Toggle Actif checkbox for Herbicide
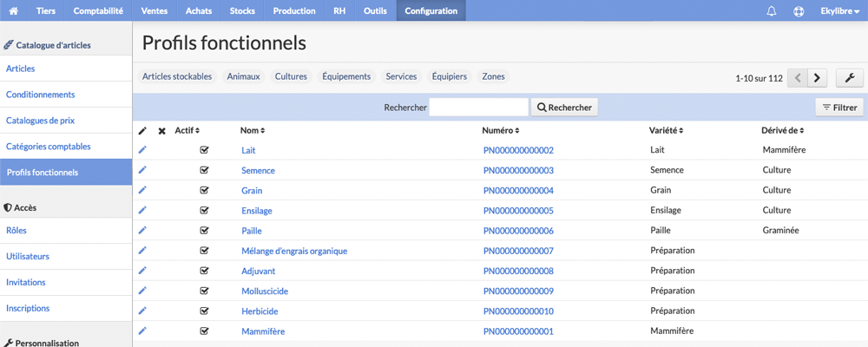 coord(204,311)
